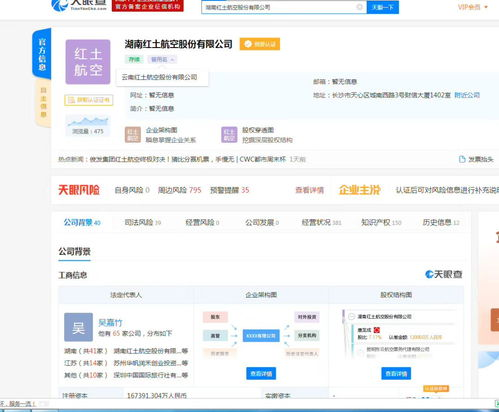Switch to the 经营状况 tab
The image size is (499, 412).
[x=321, y=223]
